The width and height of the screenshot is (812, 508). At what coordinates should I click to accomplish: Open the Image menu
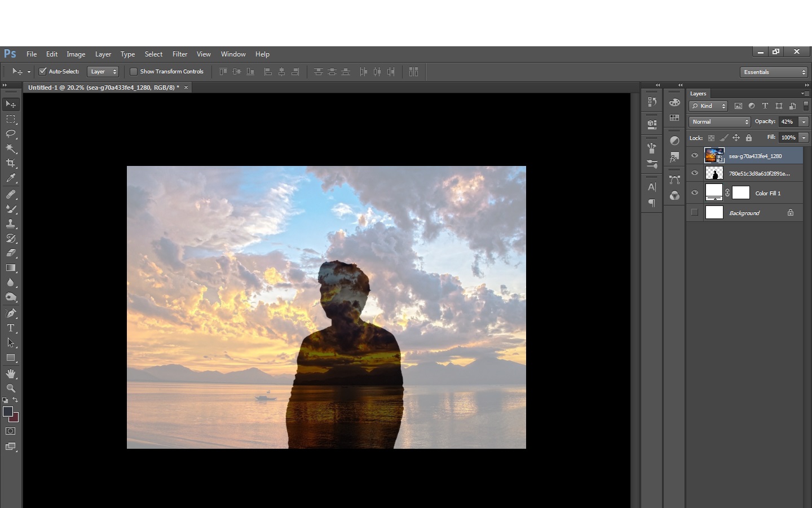[x=76, y=54]
